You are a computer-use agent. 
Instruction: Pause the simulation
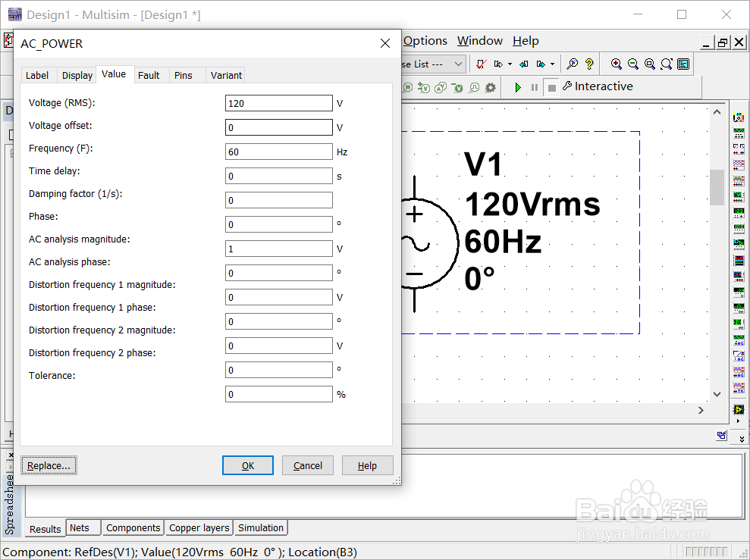[x=535, y=87]
